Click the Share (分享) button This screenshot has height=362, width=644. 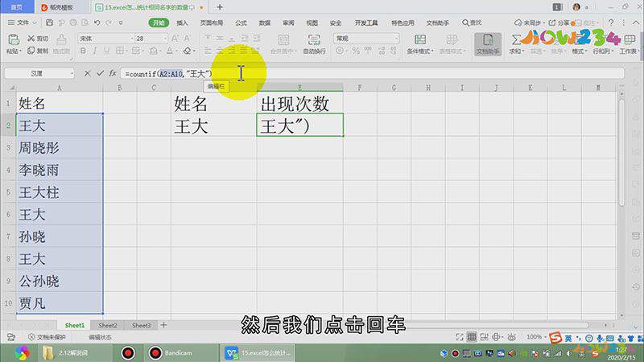(559, 23)
